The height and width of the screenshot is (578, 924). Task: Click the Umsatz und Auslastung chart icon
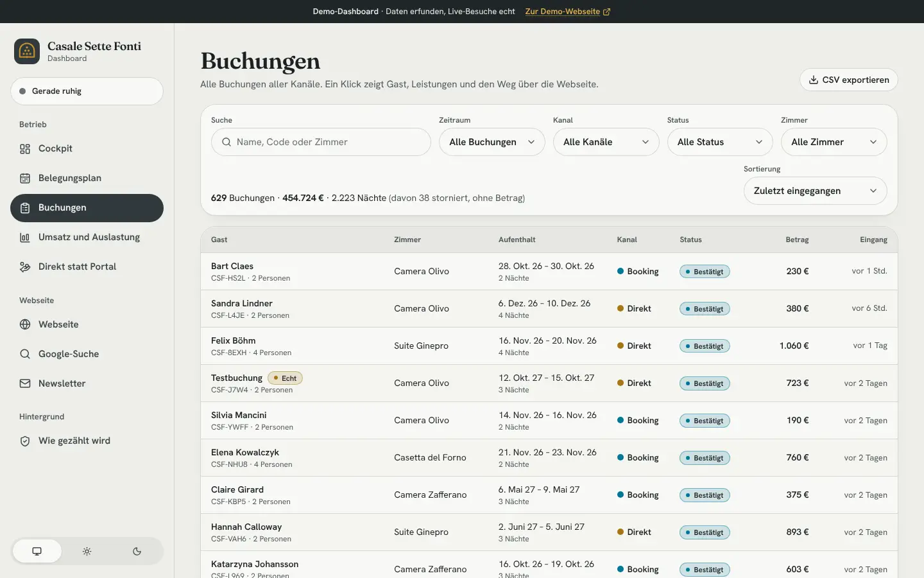pos(25,238)
